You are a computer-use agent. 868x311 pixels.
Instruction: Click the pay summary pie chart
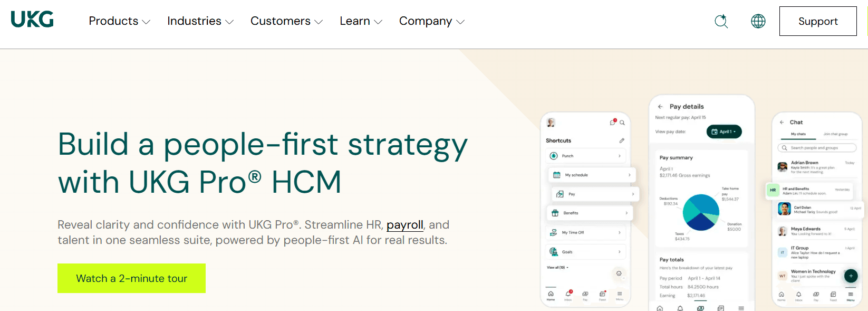(x=701, y=212)
